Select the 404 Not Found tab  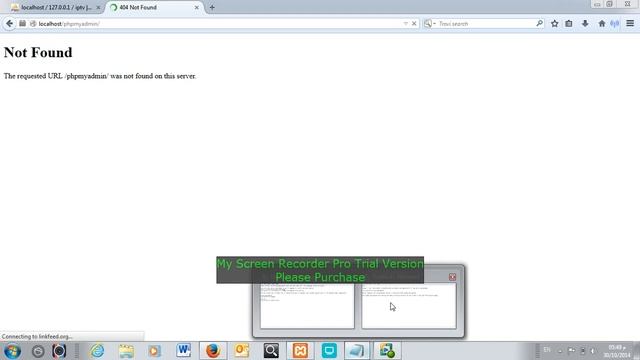pyautogui.click(x=153, y=7)
